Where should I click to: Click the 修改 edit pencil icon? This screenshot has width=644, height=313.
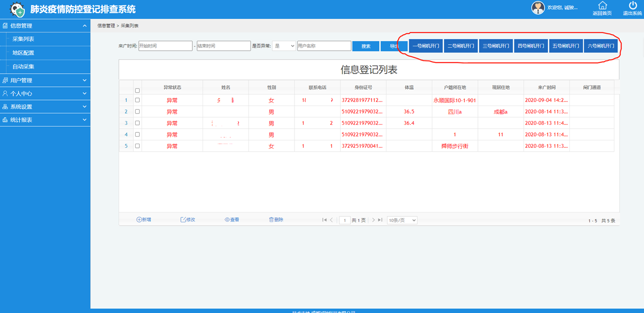pyautogui.click(x=183, y=220)
